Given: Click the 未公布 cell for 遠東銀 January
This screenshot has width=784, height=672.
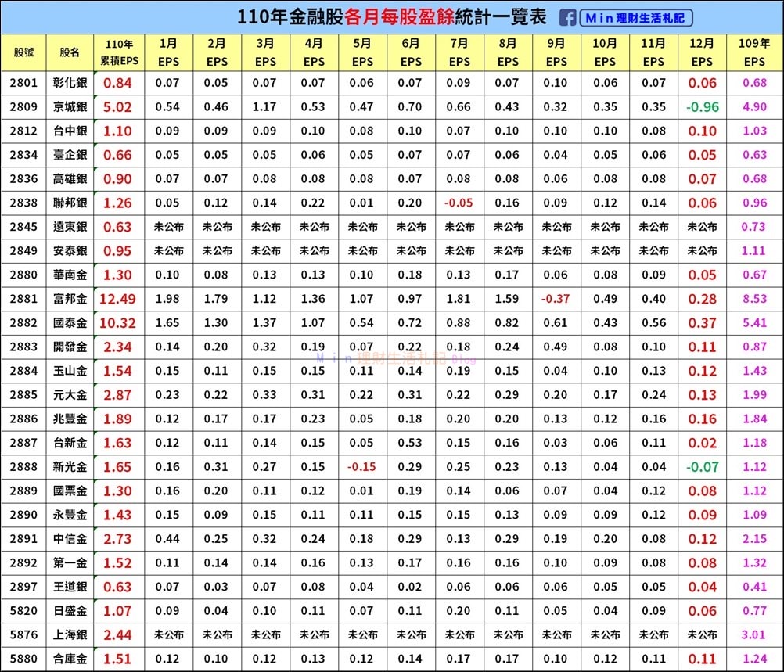Looking at the screenshot, I should [167, 227].
